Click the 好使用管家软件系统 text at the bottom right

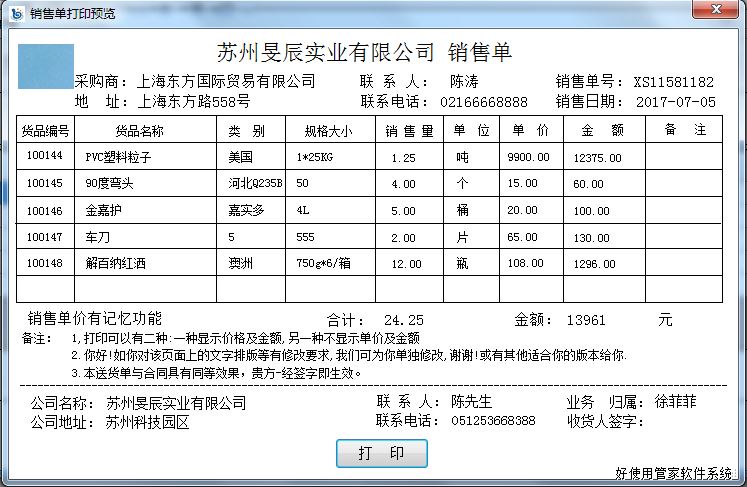pos(672,474)
